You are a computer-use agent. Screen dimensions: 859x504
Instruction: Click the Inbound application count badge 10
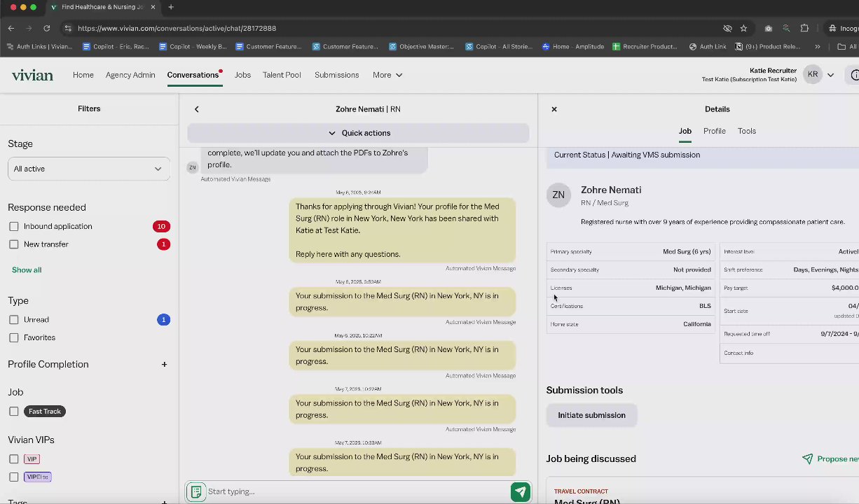click(161, 226)
